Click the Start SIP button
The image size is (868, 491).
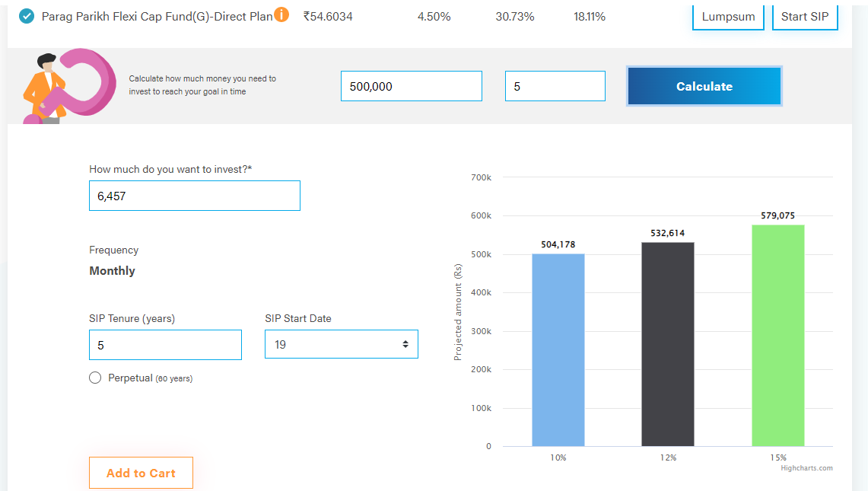tap(804, 17)
